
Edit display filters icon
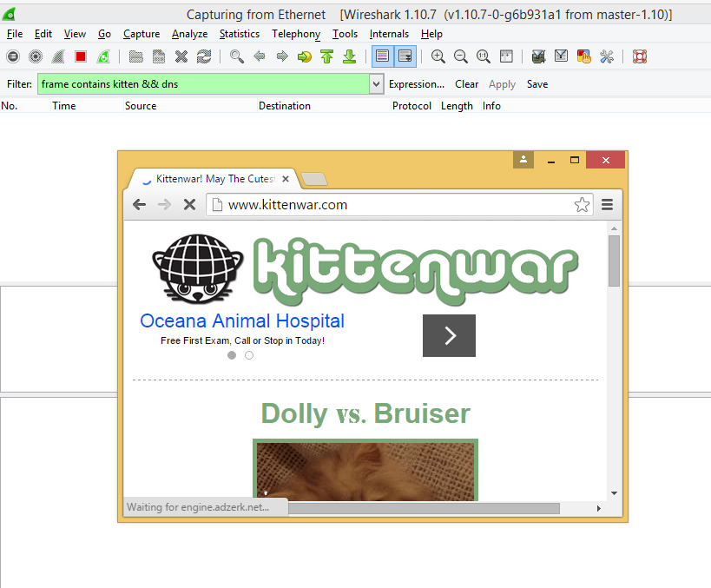point(562,56)
